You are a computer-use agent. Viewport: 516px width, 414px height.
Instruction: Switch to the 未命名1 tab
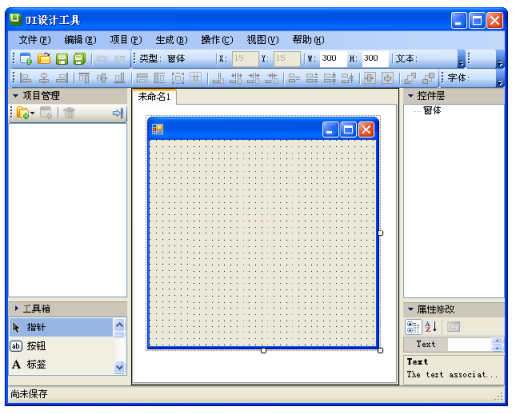154,97
